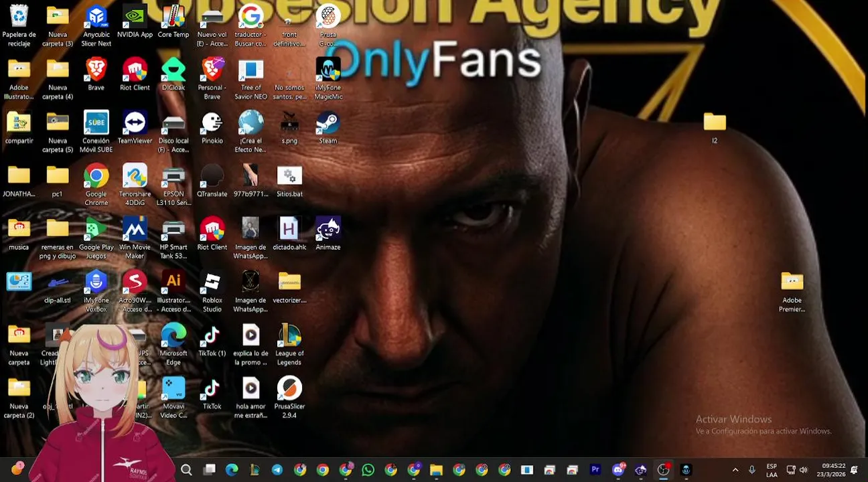Open Task View in the taskbar
Viewport: 868px width, 482px height.
pos(210,470)
